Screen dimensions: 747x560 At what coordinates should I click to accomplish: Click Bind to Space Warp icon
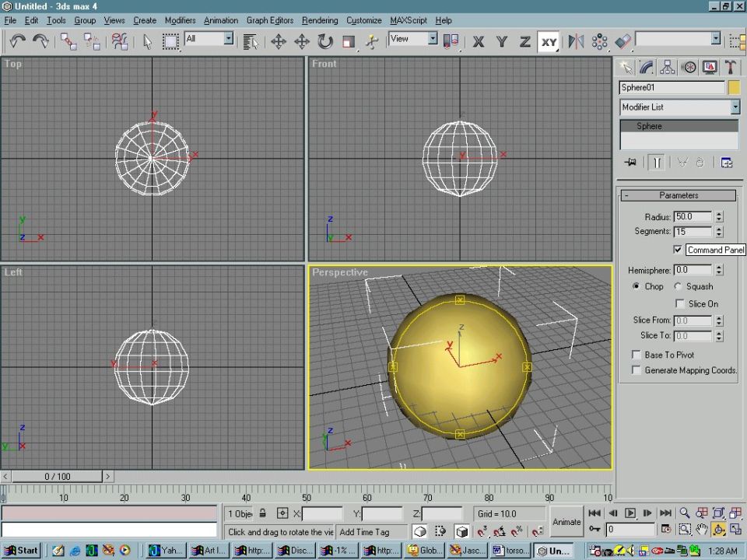point(120,41)
